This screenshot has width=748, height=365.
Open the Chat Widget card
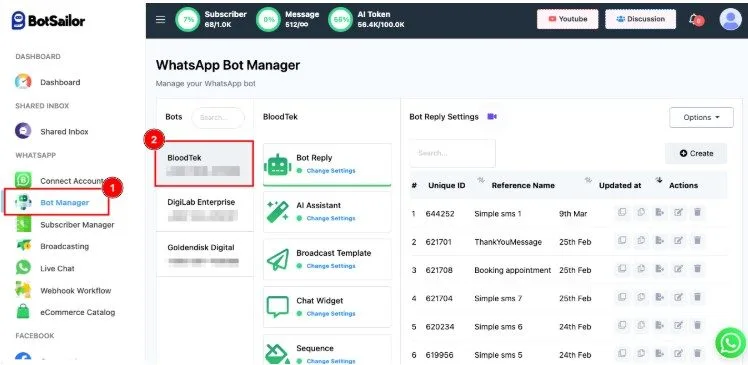(x=327, y=307)
